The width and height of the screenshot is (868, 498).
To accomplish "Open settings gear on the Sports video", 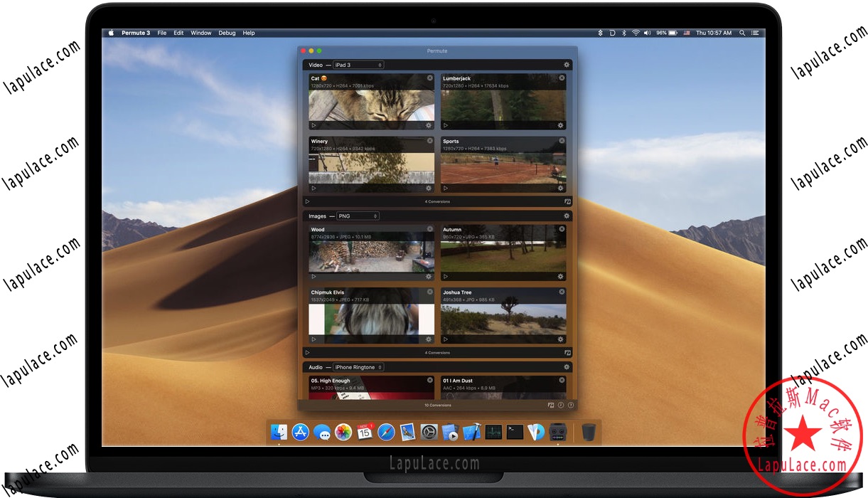I will pyautogui.click(x=560, y=188).
